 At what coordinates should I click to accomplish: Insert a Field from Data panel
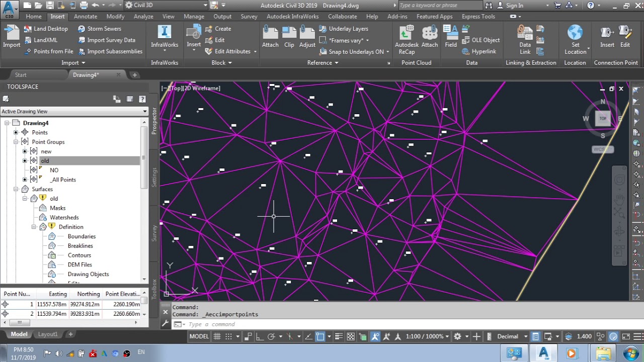pos(451,36)
